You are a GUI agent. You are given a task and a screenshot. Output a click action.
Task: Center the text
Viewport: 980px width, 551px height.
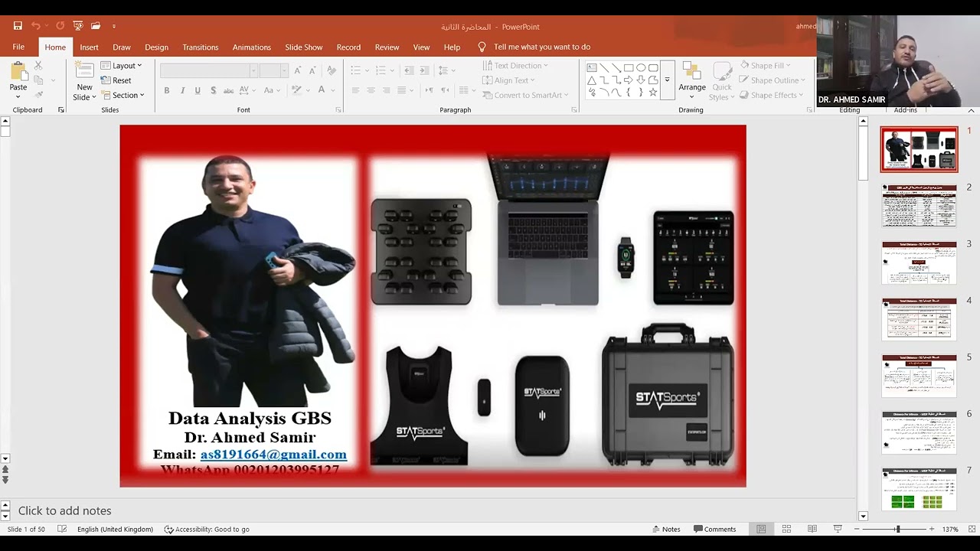(371, 90)
